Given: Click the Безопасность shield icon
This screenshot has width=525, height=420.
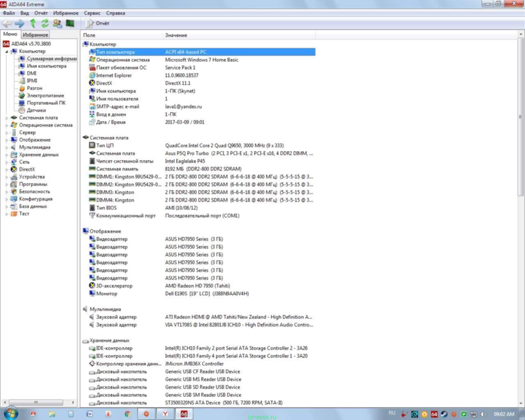Looking at the screenshot, I should coord(14,192).
